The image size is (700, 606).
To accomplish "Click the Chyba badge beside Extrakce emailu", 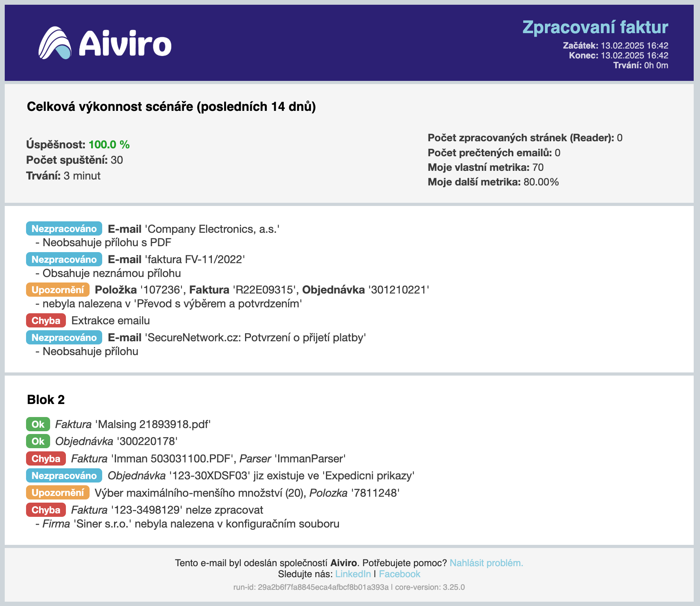I will click(46, 320).
